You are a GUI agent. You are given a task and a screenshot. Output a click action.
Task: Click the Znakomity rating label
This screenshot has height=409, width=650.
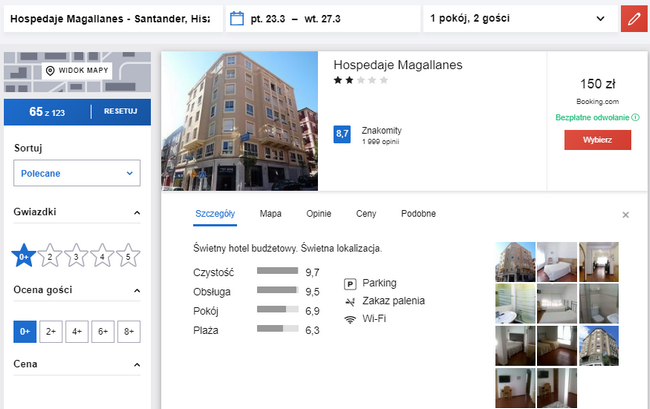pos(381,131)
